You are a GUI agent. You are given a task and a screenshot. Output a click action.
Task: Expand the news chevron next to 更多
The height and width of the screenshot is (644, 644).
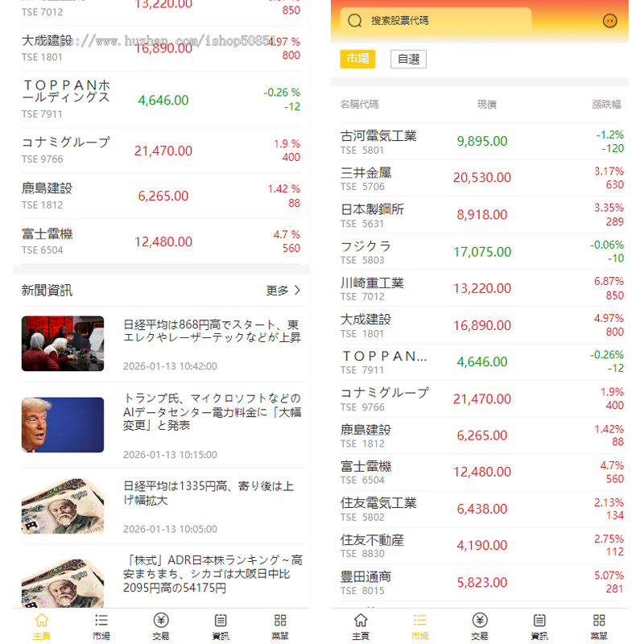(297, 291)
